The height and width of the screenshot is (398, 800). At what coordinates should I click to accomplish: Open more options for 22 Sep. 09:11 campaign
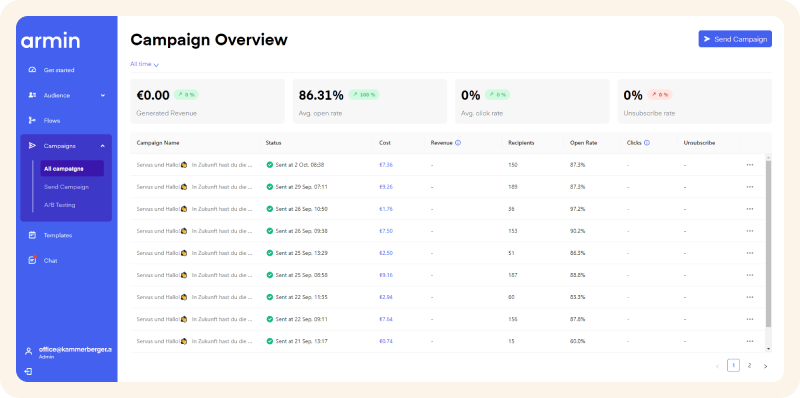[x=749, y=319]
